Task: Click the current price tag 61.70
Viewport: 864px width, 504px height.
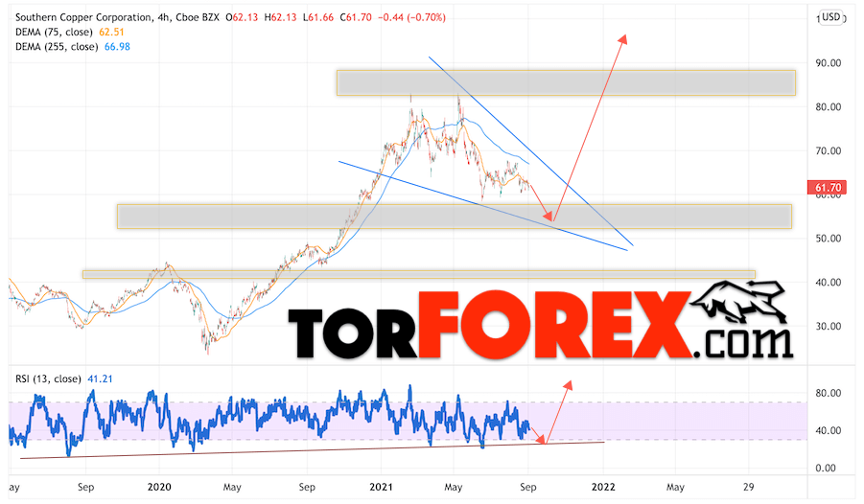Action: 829,188
